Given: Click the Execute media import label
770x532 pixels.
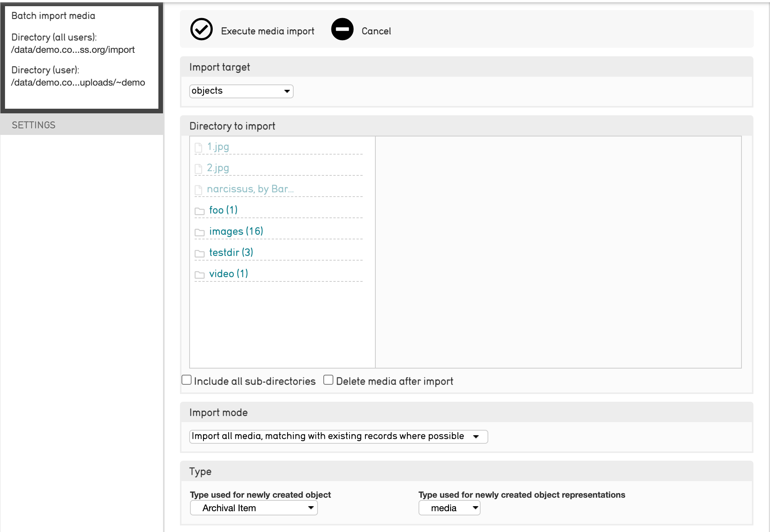Looking at the screenshot, I should [267, 31].
